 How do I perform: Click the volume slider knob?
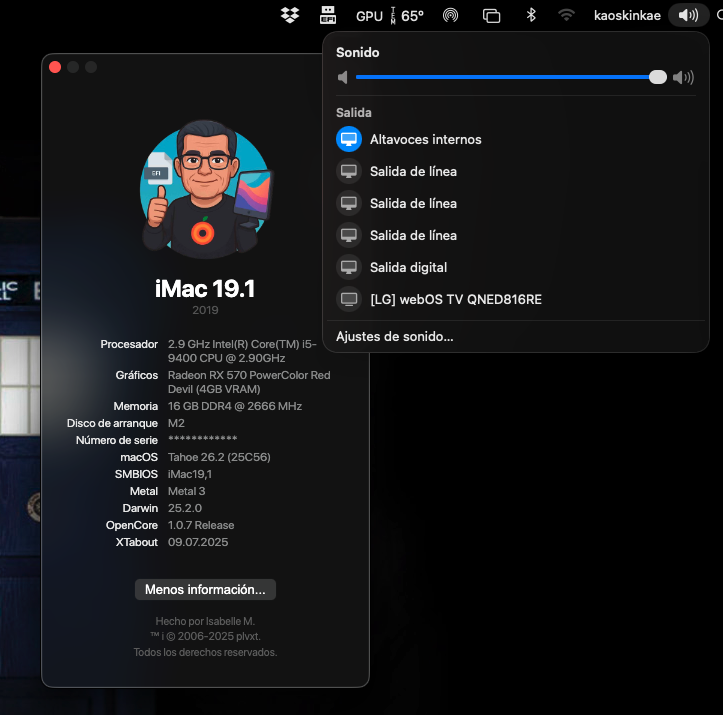tap(658, 77)
